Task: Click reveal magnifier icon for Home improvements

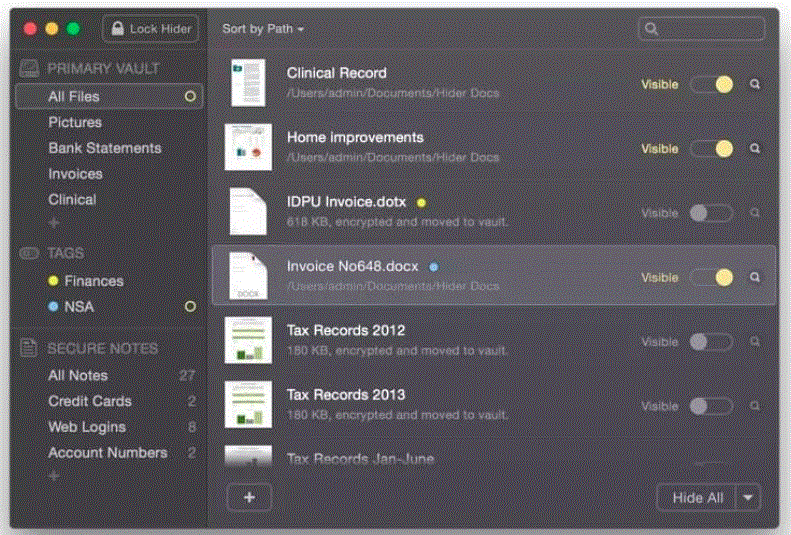Action: (x=755, y=149)
